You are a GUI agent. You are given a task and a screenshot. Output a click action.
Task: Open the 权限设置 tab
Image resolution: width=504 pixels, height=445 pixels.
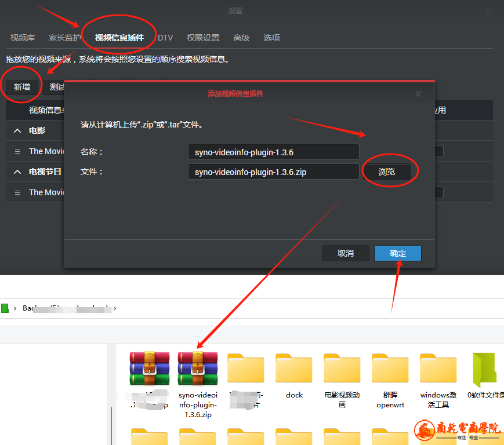pos(203,38)
